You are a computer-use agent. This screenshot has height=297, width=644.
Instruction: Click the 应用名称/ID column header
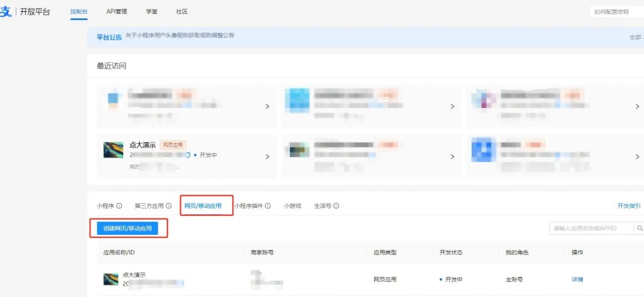(119, 252)
